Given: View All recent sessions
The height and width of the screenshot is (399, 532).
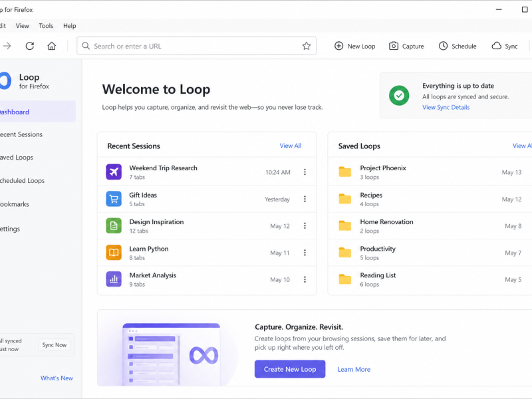Looking at the screenshot, I should point(291,146).
